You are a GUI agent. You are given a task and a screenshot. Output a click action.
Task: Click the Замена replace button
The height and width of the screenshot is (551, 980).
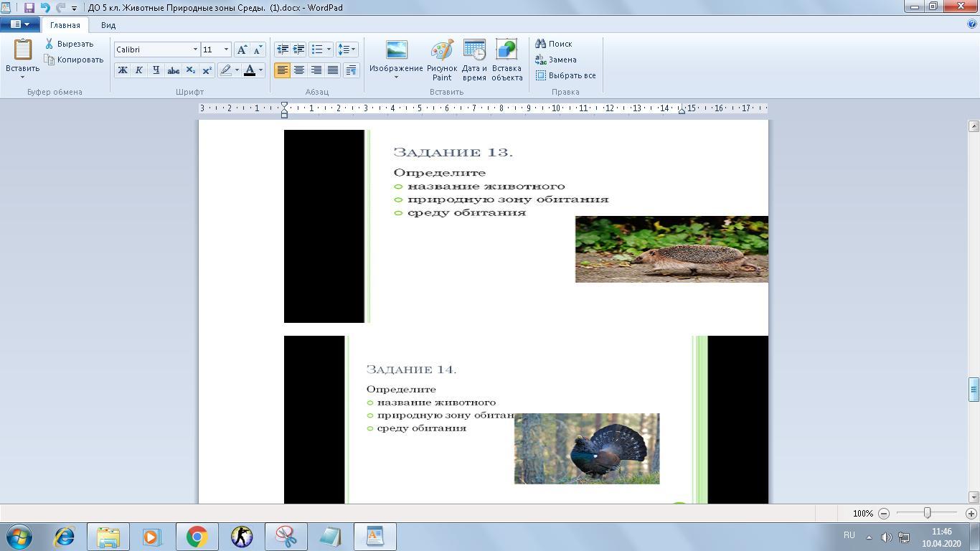tap(556, 60)
